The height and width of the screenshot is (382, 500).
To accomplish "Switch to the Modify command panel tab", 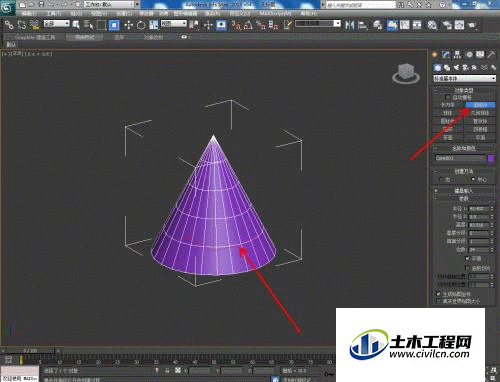I will tap(446, 54).
